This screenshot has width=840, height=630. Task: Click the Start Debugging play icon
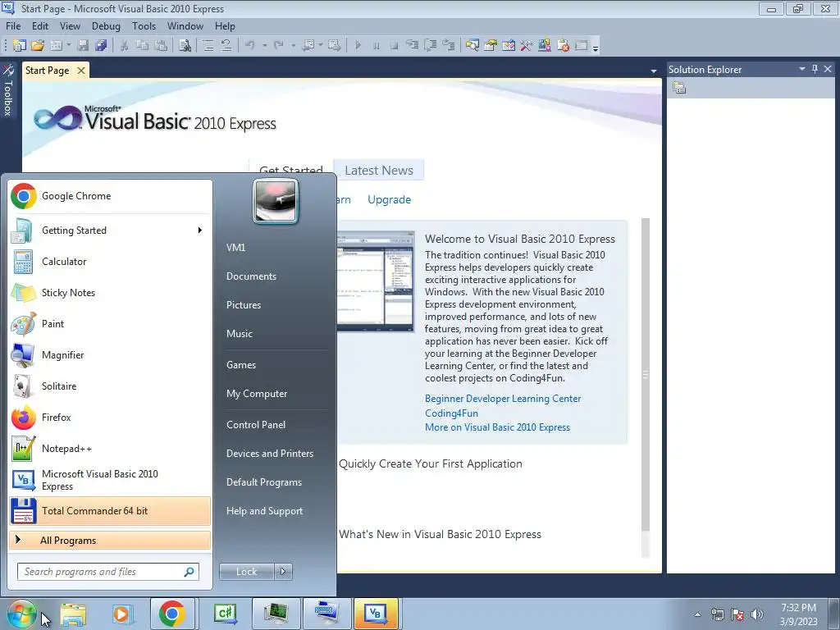358,46
